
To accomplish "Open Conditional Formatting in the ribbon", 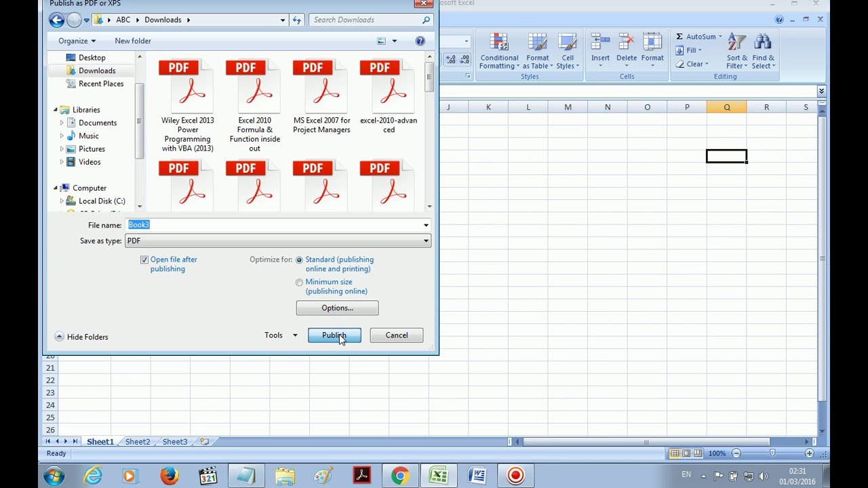I will (499, 51).
